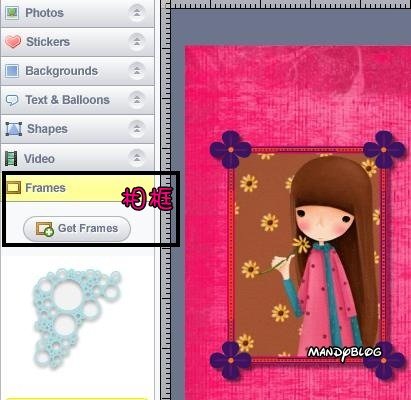
Task: Click the pink background area of canvas
Action: pos(267,93)
